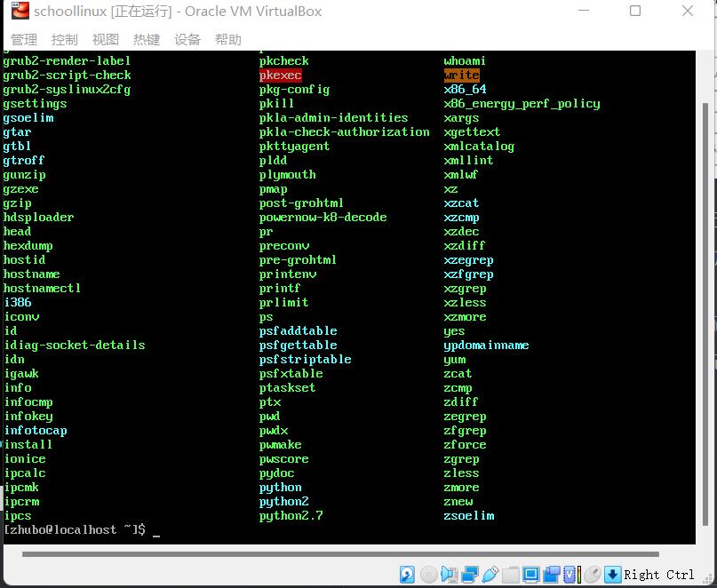
Task: Click the 'xgettext' entry
Action: coord(472,132)
